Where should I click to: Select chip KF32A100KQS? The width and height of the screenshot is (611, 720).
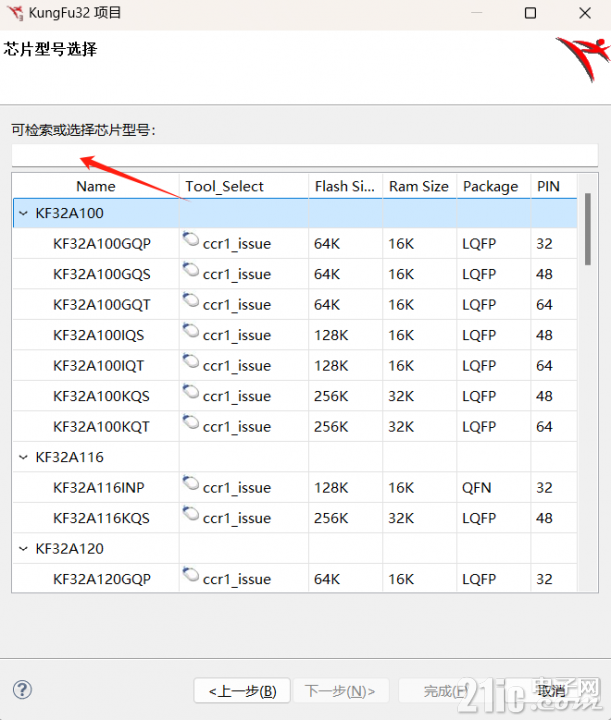tap(101, 396)
